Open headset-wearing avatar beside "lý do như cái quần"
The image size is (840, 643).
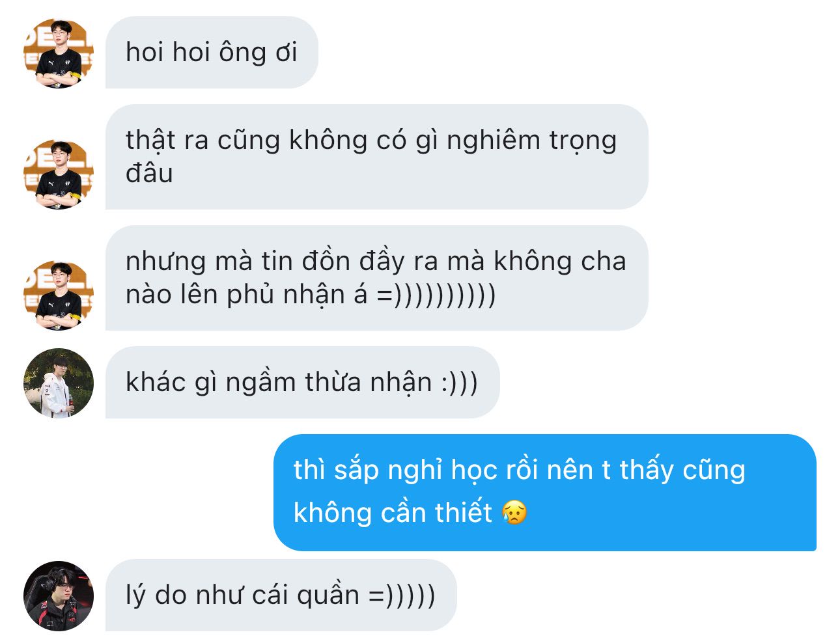59,596
